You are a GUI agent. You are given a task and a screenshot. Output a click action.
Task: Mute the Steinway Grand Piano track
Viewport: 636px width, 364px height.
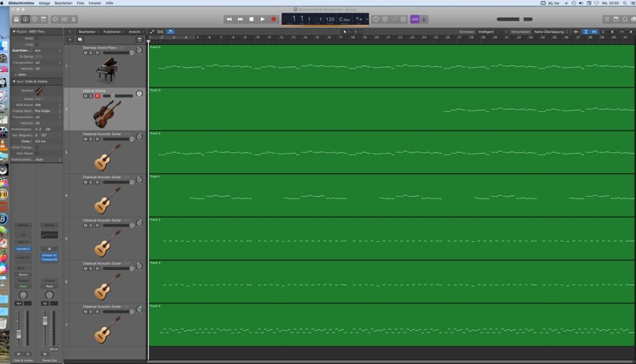click(85, 53)
